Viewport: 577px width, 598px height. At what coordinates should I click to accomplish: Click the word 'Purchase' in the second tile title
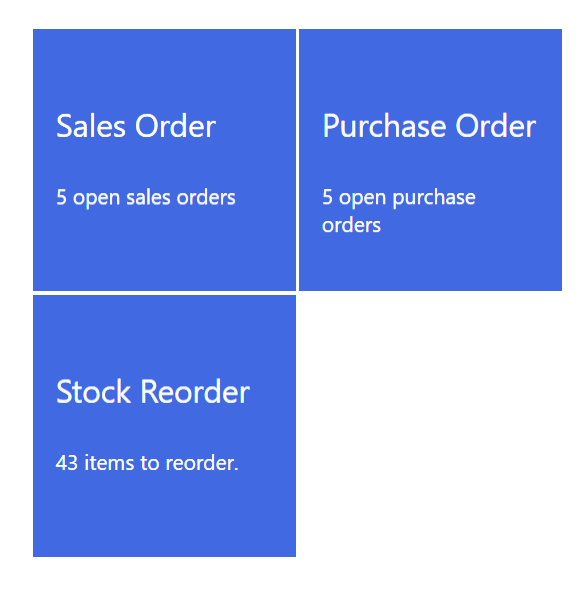tap(384, 126)
